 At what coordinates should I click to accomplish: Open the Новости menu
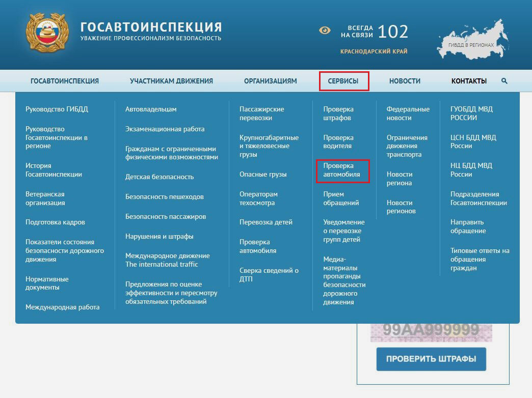point(405,81)
